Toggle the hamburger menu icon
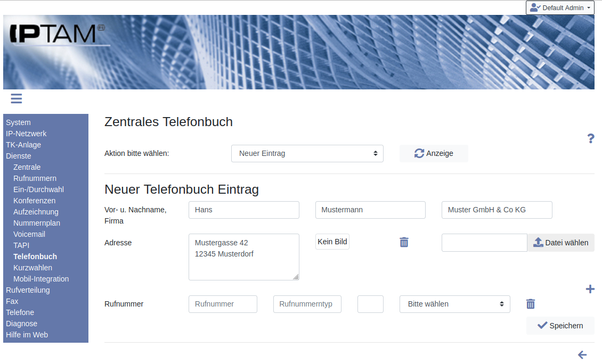The width and height of the screenshot is (602, 364). [x=16, y=98]
